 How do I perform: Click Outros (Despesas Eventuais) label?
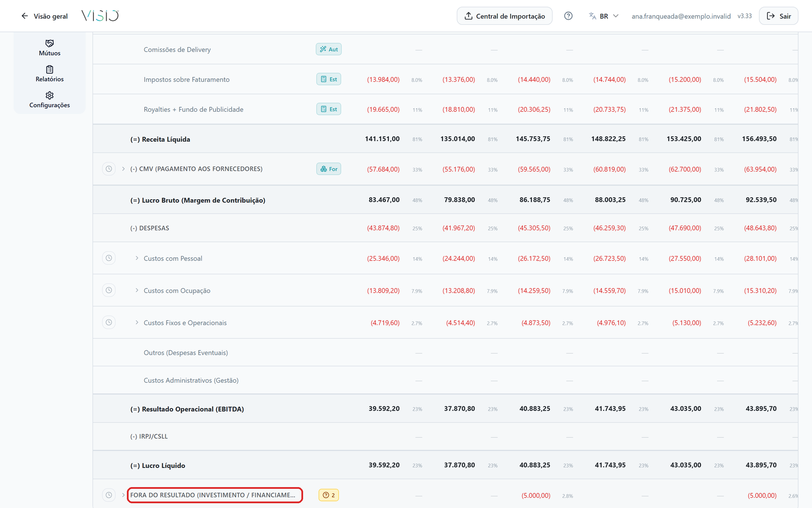(186, 353)
